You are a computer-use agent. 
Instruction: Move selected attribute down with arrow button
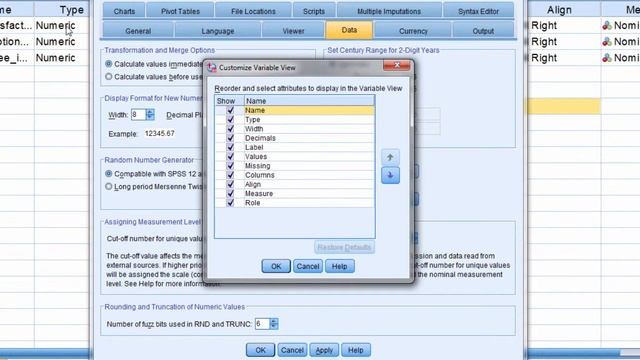pyautogui.click(x=390, y=176)
